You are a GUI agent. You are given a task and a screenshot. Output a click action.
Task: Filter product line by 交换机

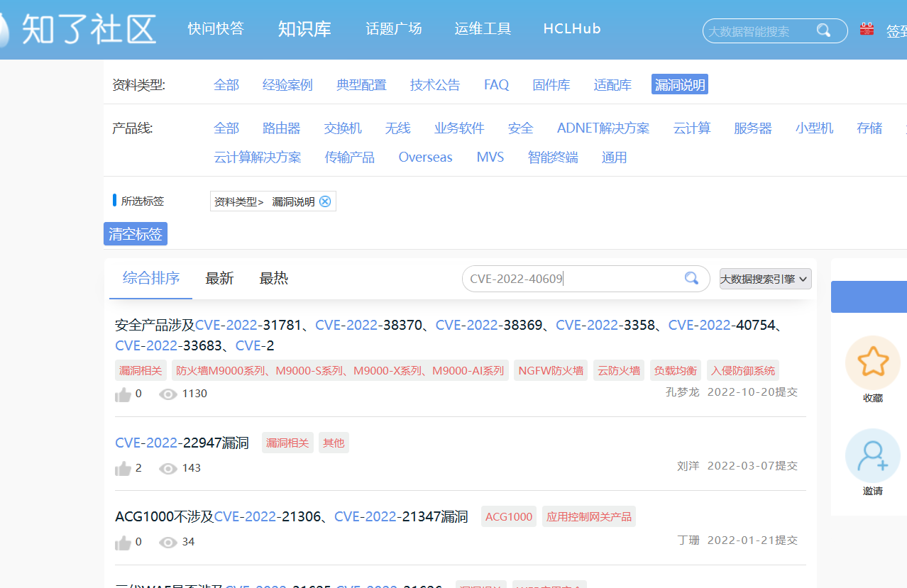point(343,128)
